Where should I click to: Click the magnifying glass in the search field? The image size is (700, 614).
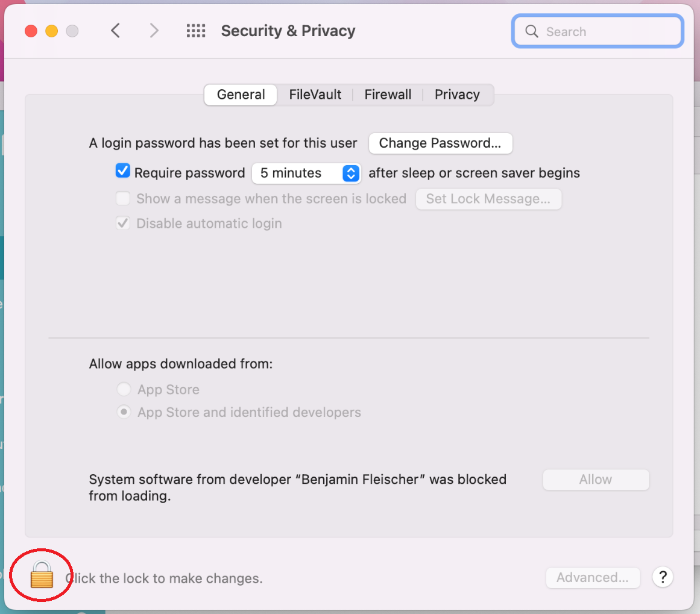531,31
